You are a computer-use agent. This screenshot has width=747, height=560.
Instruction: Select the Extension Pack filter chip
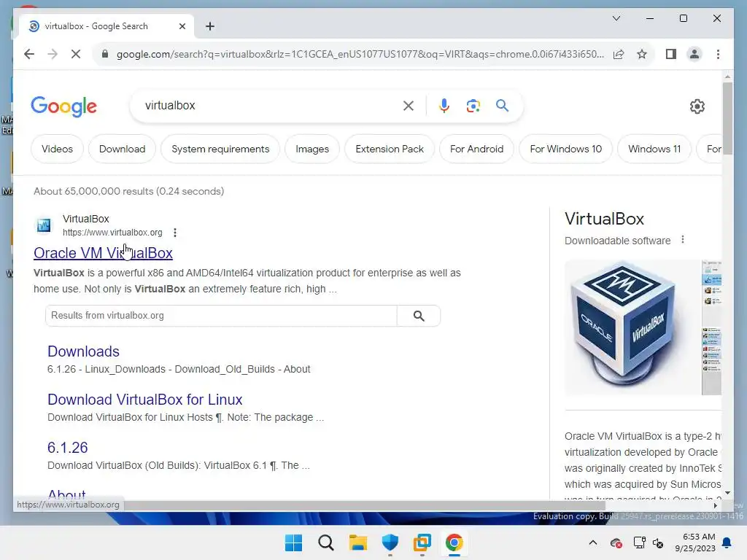point(390,149)
